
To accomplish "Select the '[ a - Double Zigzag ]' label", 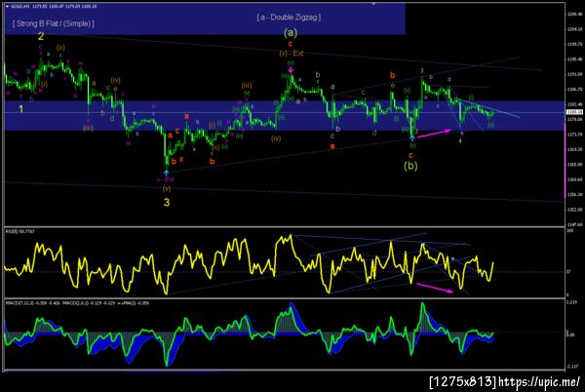I will [x=289, y=18].
